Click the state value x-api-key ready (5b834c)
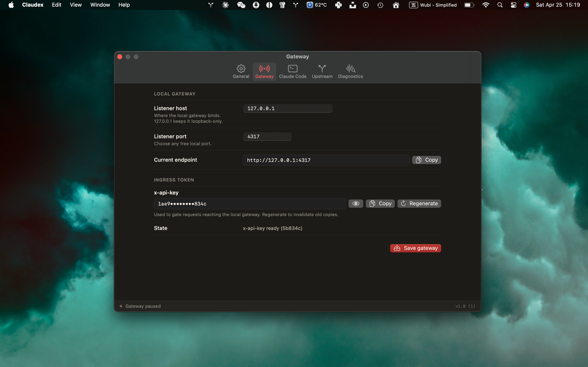 click(273, 228)
